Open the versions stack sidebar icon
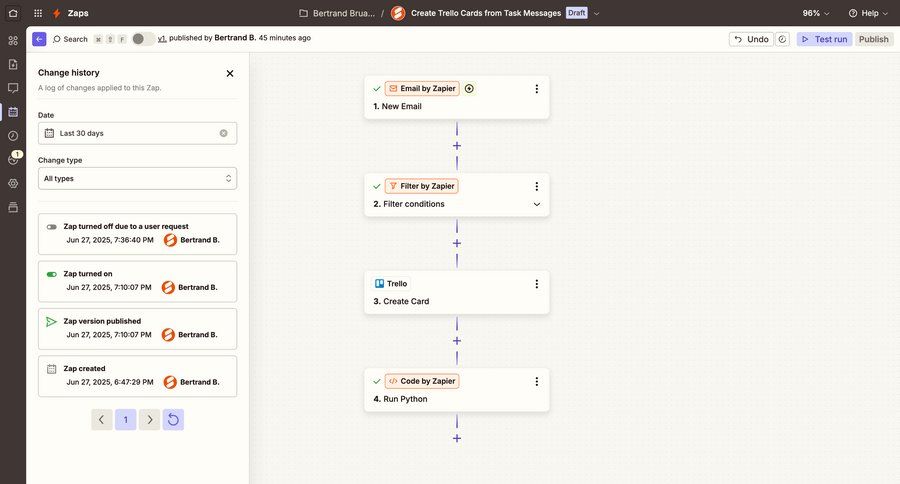Screen dimensions: 900x484 [x=13, y=207]
